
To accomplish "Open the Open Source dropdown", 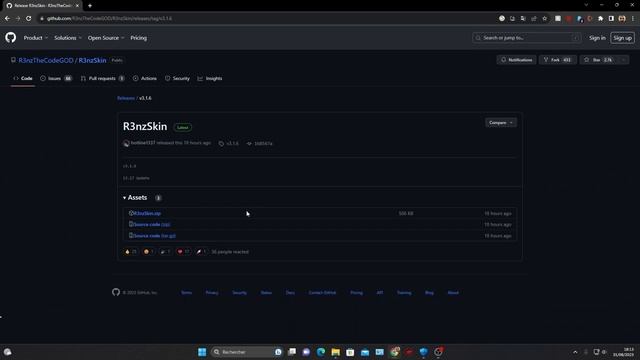I will [x=106, y=38].
